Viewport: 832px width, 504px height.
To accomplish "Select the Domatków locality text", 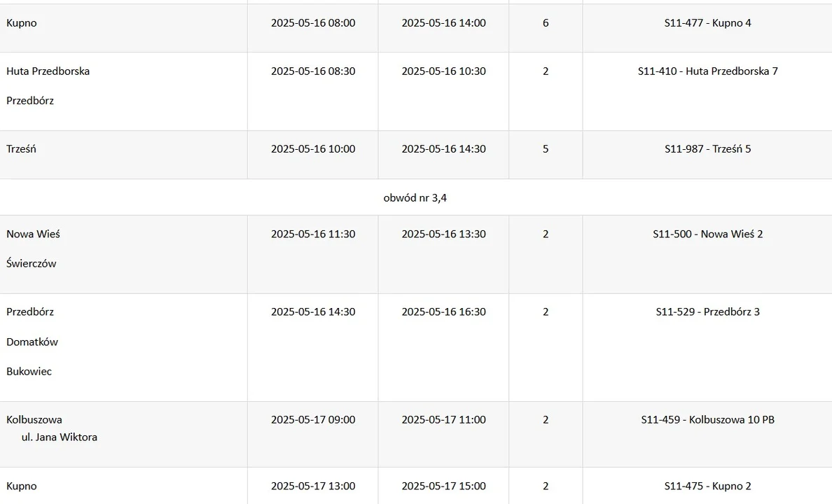I will pos(32,342).
